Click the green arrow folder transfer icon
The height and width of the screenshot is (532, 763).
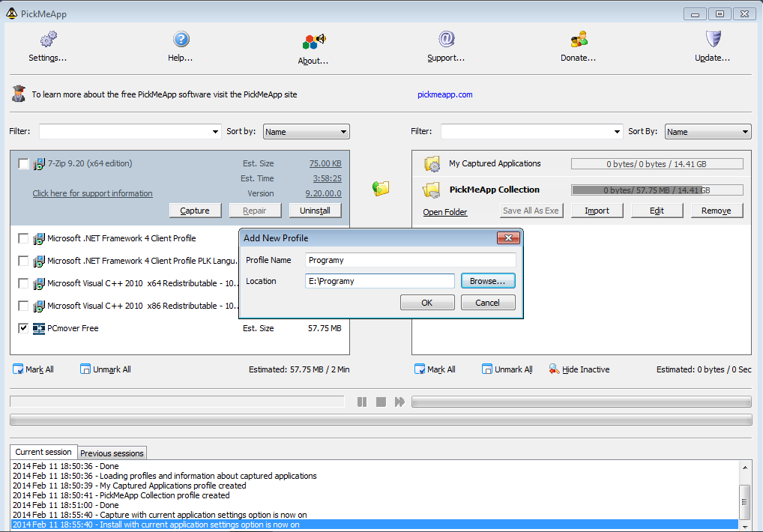381,188
